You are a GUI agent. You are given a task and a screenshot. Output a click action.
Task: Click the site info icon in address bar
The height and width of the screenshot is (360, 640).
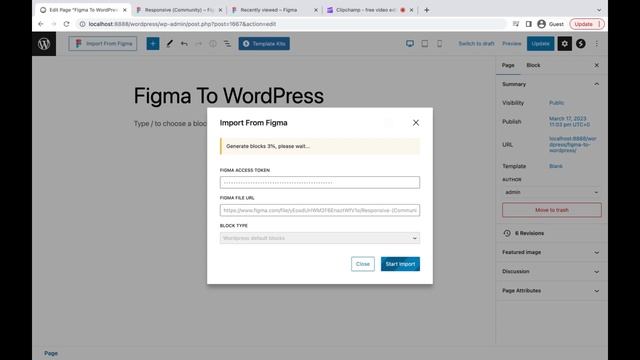(82, 24)
